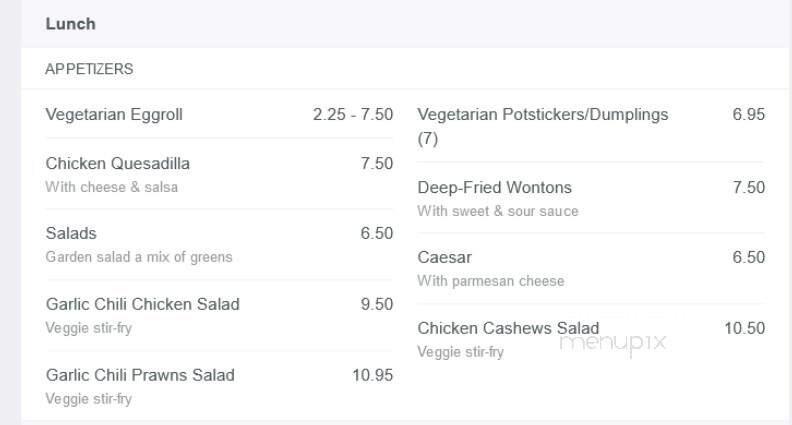Click Garlic Chili Chicken Salad
Image resolution: width=792 pixels, height=425 pixels.
tap(142, 304)
